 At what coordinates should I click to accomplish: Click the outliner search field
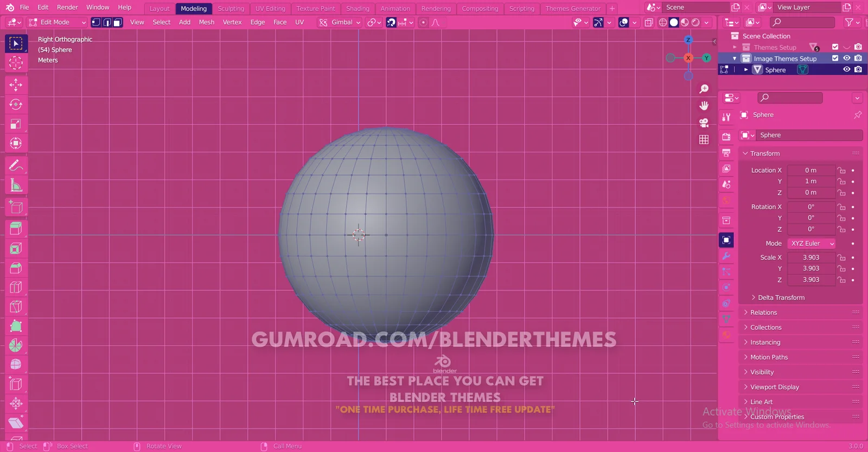pyautogui.click(x=802, y=22)
